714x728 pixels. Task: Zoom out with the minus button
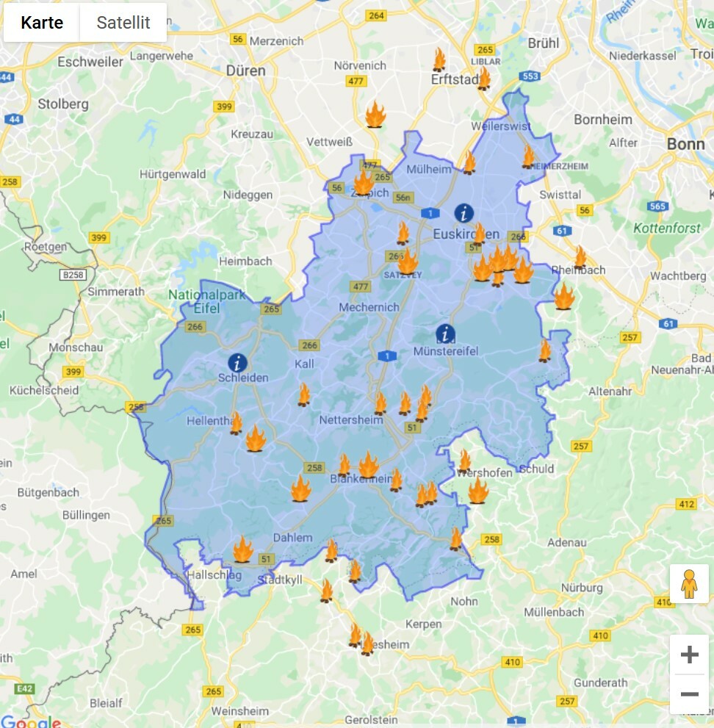689,694
